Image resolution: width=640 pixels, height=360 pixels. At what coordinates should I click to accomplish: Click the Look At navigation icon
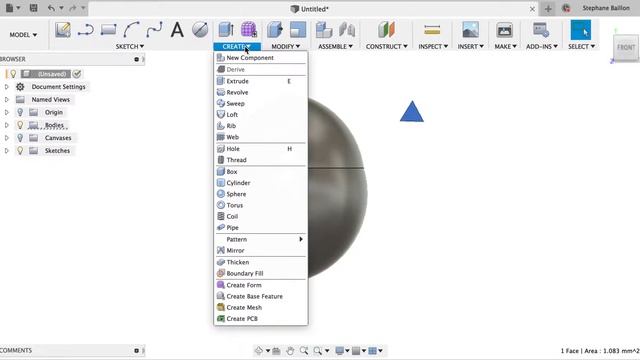(x=276, y=351)
